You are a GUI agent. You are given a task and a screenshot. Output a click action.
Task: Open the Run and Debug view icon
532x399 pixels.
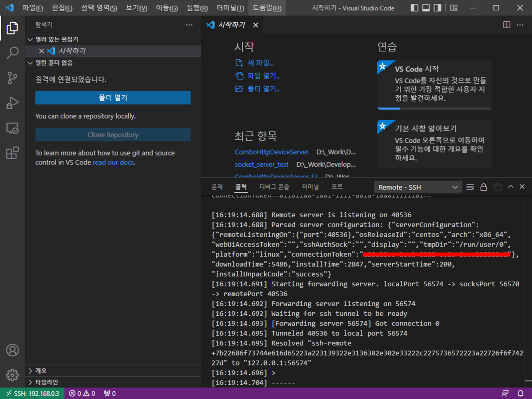(12, 103)
